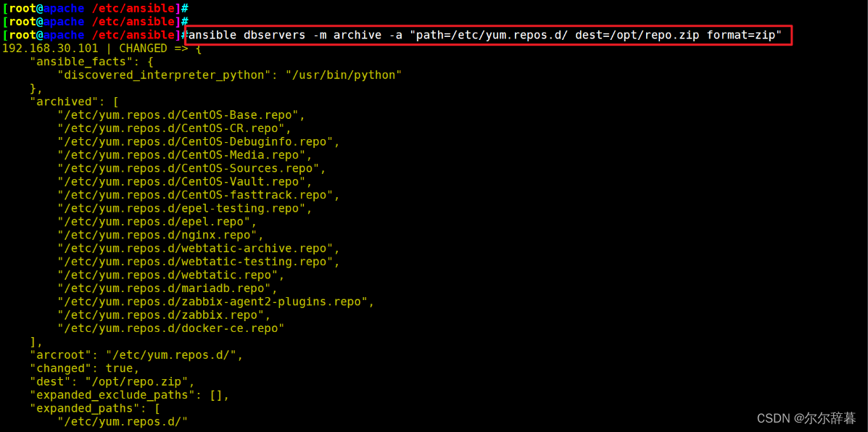
Task: Select the '192.168.30.101 | CHANGED' line
Action: (102, 49)
